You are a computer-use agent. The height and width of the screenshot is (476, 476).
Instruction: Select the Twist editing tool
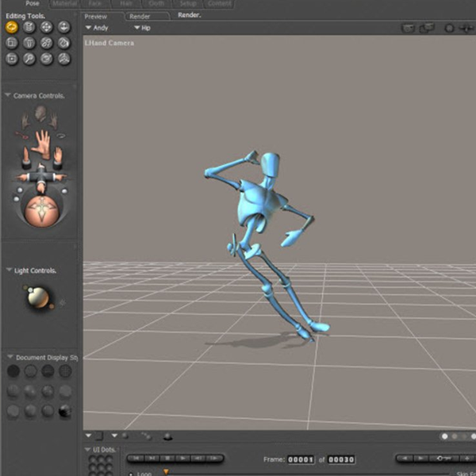[29, 27]
